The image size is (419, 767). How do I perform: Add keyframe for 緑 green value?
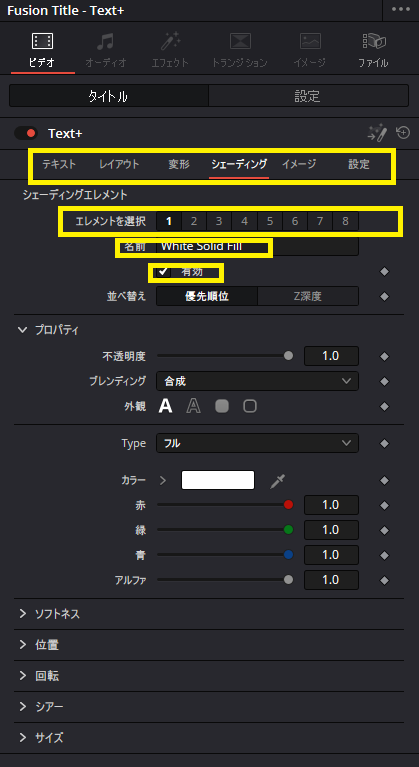click(x=385, y=530)
